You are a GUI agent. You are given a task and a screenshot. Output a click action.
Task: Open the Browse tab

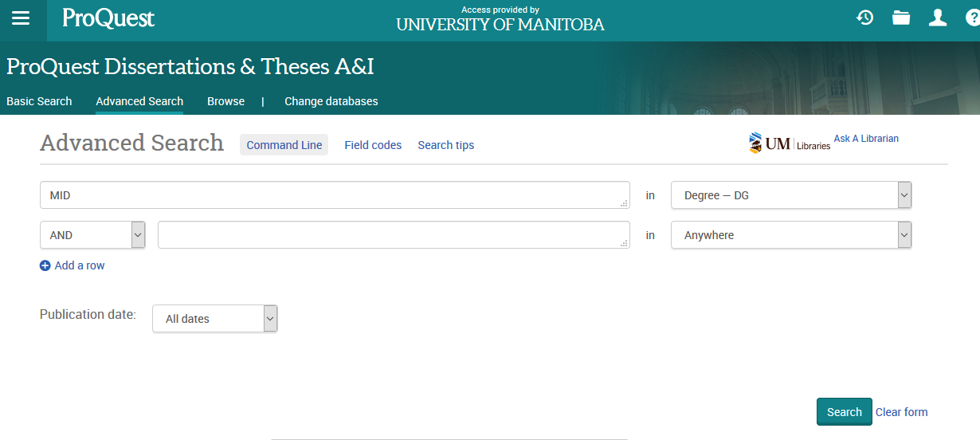225,101
